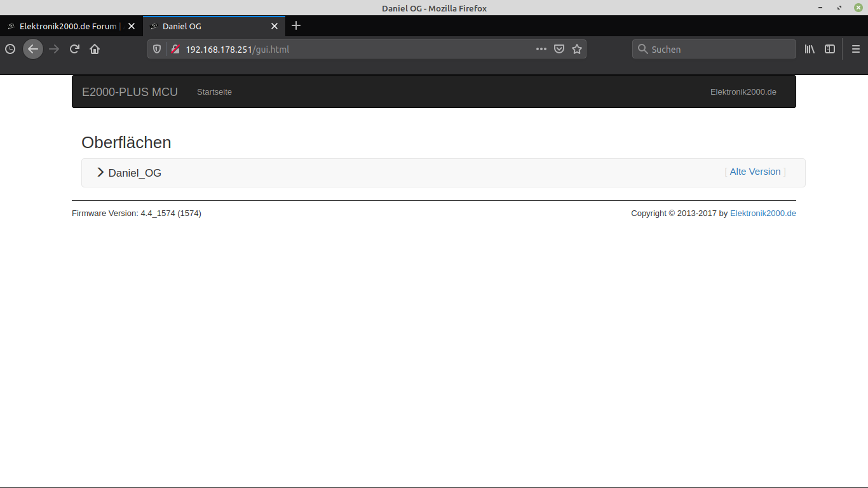Save page to Pocket icon
Image resolution: width=868 pixels, height=488 pixels.
coord(559,49)
